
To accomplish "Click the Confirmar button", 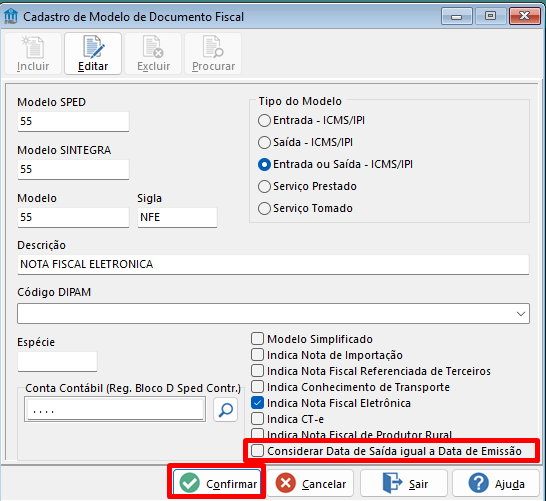I will click(217, 483).
